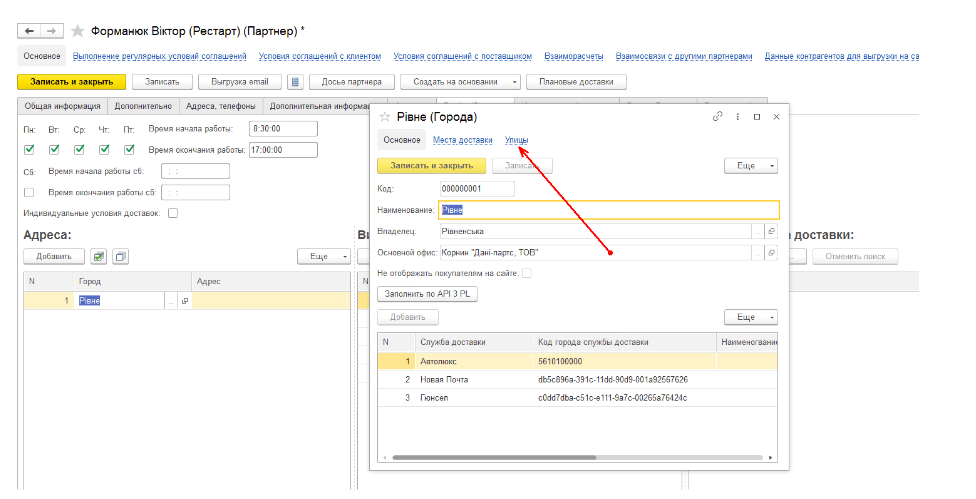The height and width of the screenshot is (499, 976).
Task: Click the green checkmark icon beside Добавить in Адреса
Action: coord(99,257)
